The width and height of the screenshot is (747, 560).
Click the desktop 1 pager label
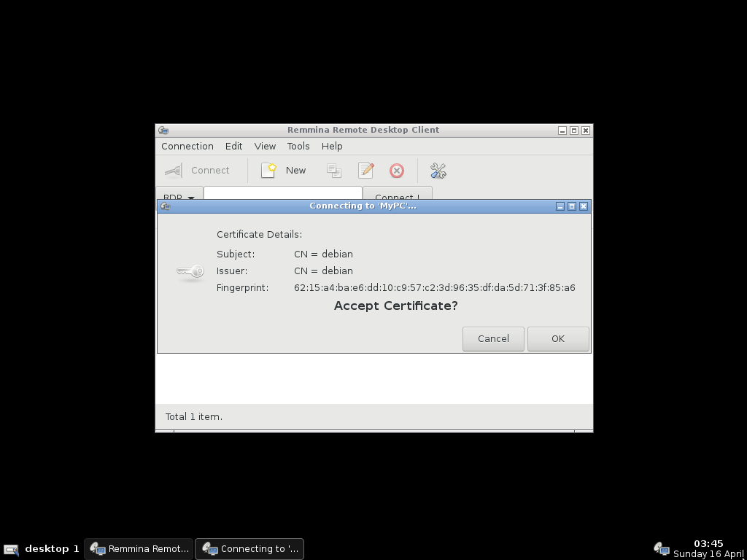coord(52,548)
